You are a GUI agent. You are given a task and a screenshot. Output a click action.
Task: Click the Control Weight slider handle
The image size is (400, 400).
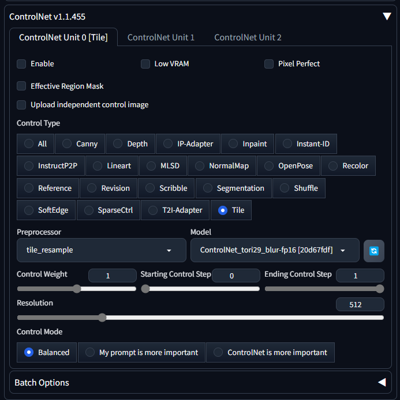pyautogui.click(x=77, y=289)
